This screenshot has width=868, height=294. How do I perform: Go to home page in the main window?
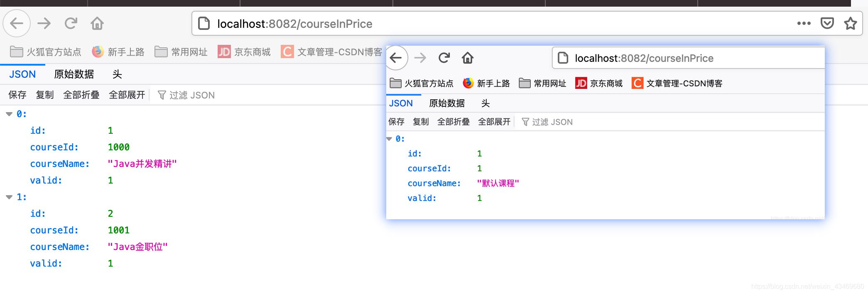tap(97, 23)
